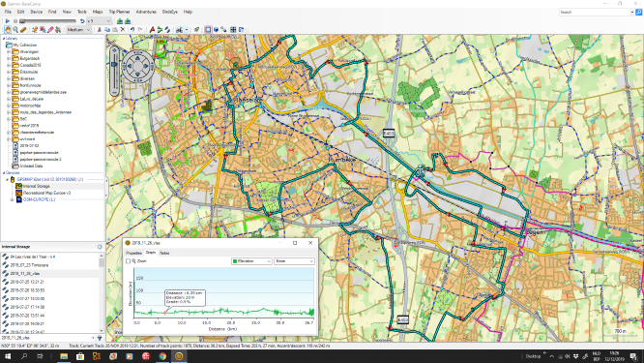
Task: Expand the Canada2010 folder
Action: [9, 65]
